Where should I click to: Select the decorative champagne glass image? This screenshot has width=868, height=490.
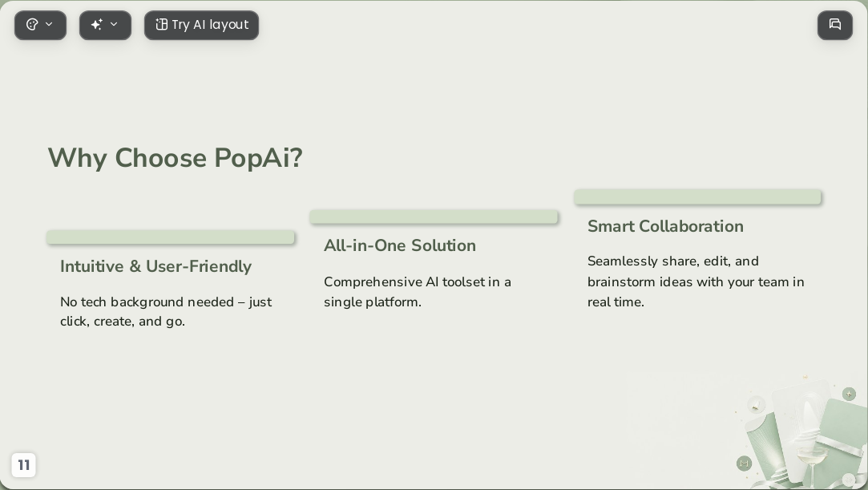coord(801,432)
